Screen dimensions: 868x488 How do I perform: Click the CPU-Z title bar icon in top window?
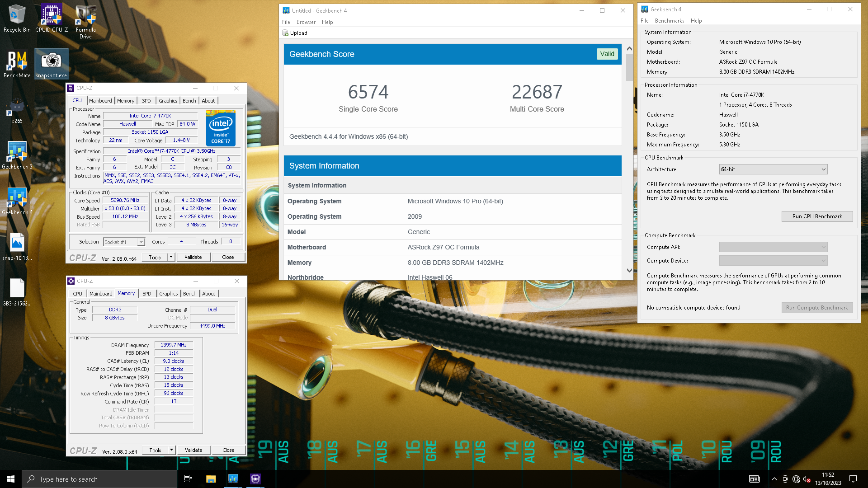[x=71, y=88]
